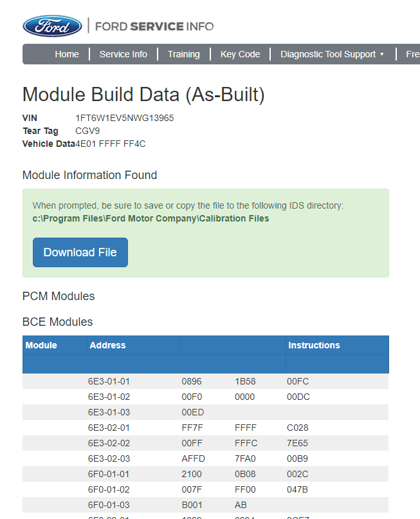Click the Ford oval logo
This screenshot has height=519, width=420.
(x=52, y=26)
